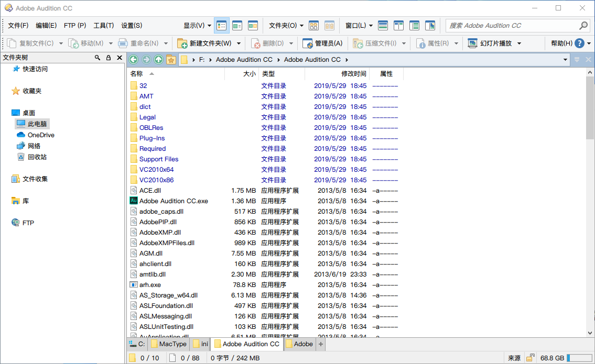Close the 文件夹树 panel

(x=120, y=58)
